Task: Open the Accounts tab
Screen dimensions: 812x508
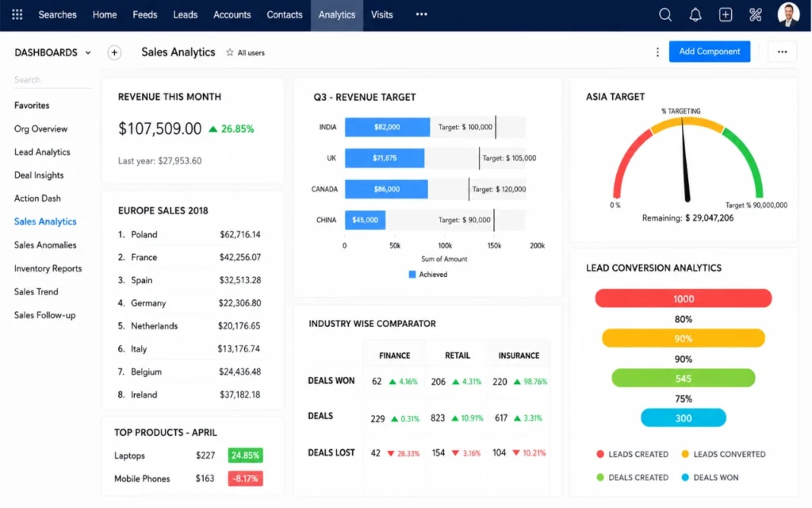Action: [x=232, y=14]
